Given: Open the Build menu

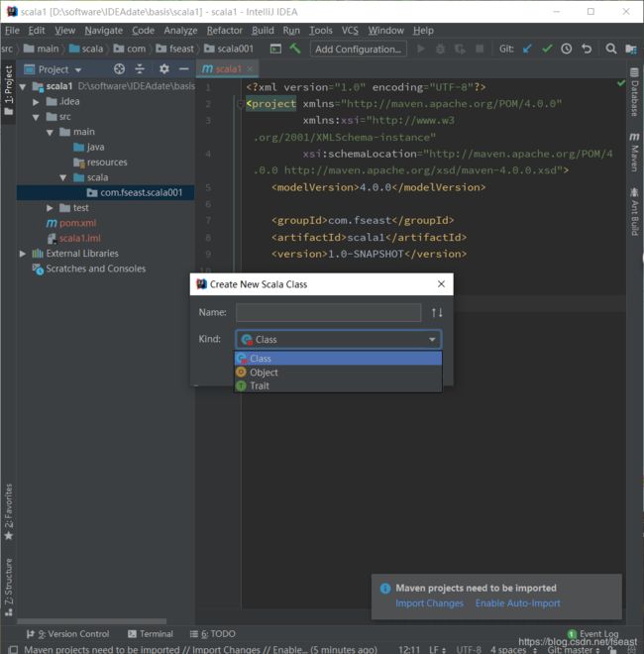Looking at the screenshot, I should click(x=263, y=31).
